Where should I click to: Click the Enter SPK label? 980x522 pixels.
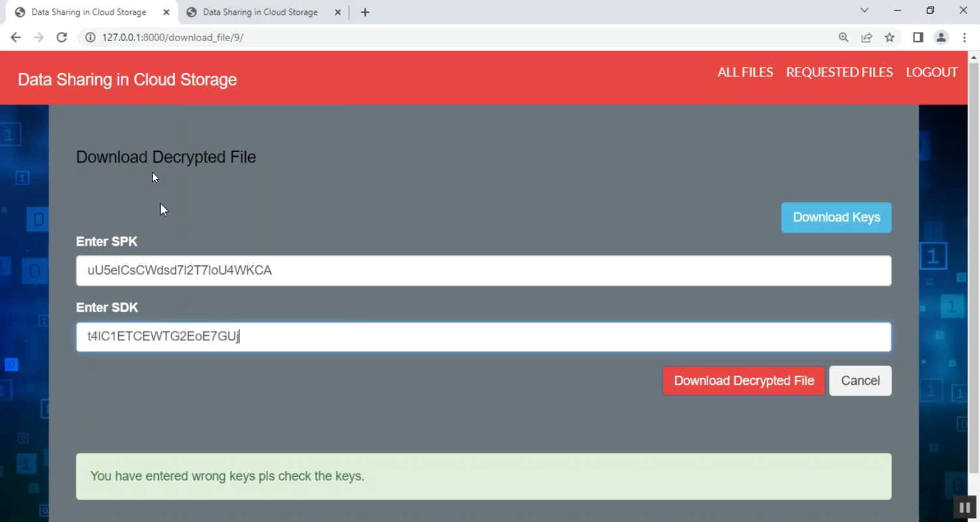click(106, 242)
